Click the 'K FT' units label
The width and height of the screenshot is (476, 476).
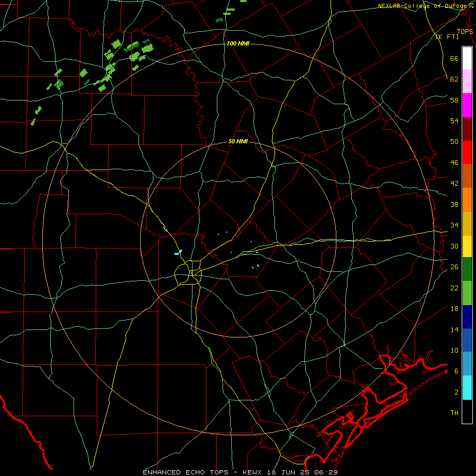pos(447,37)
